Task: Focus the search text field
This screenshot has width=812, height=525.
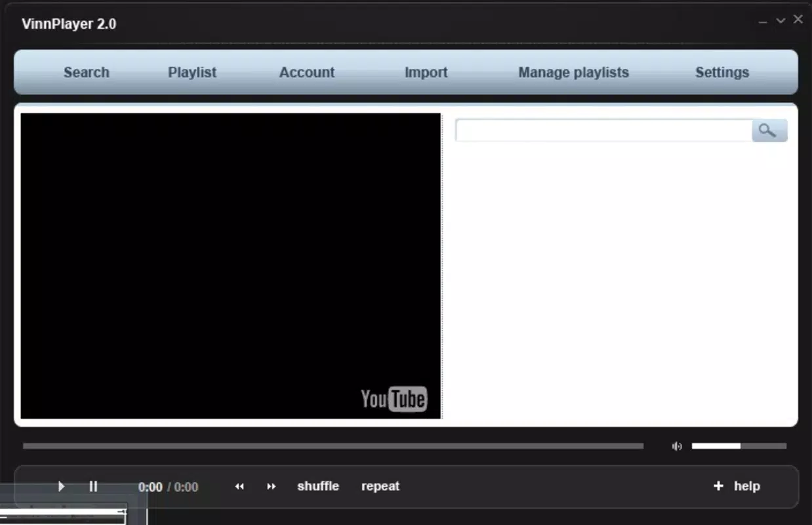Action: tap(603, 130)
